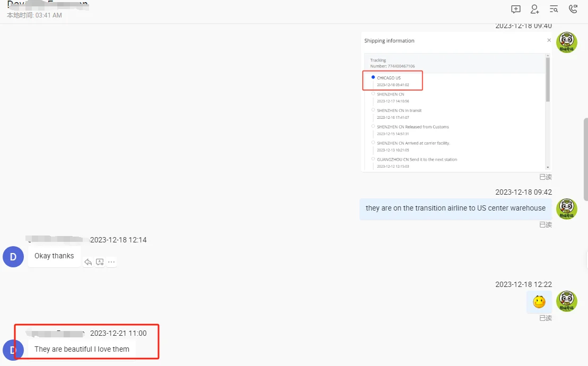Click sender avatar beside transition airline message
The height and width of the screenshot is (366, 588).
pyautogui.click(x=567, y=209)
